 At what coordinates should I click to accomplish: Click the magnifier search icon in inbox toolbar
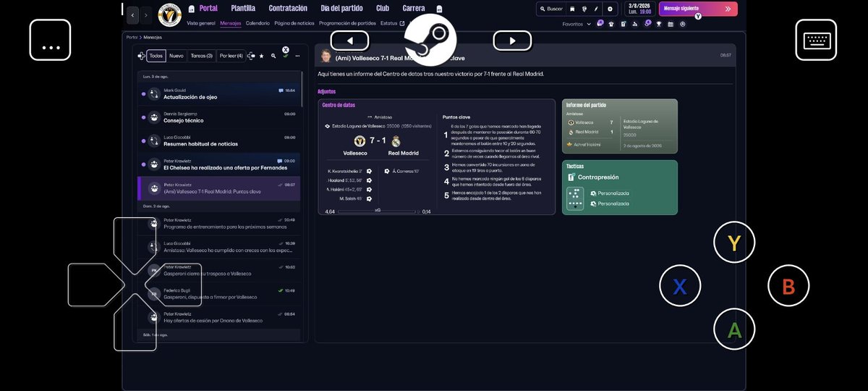[273, 56]
